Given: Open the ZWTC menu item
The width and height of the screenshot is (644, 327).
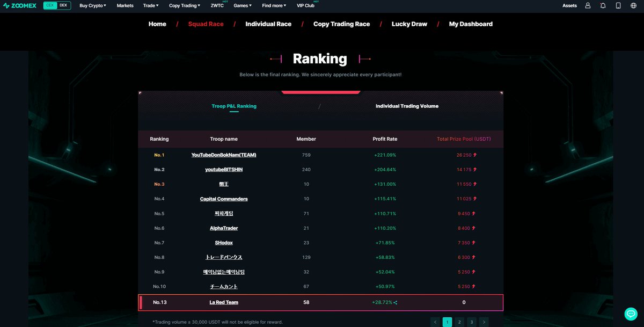Looking at the screenshot, I should pyautogui.click(x=217, y=5).
